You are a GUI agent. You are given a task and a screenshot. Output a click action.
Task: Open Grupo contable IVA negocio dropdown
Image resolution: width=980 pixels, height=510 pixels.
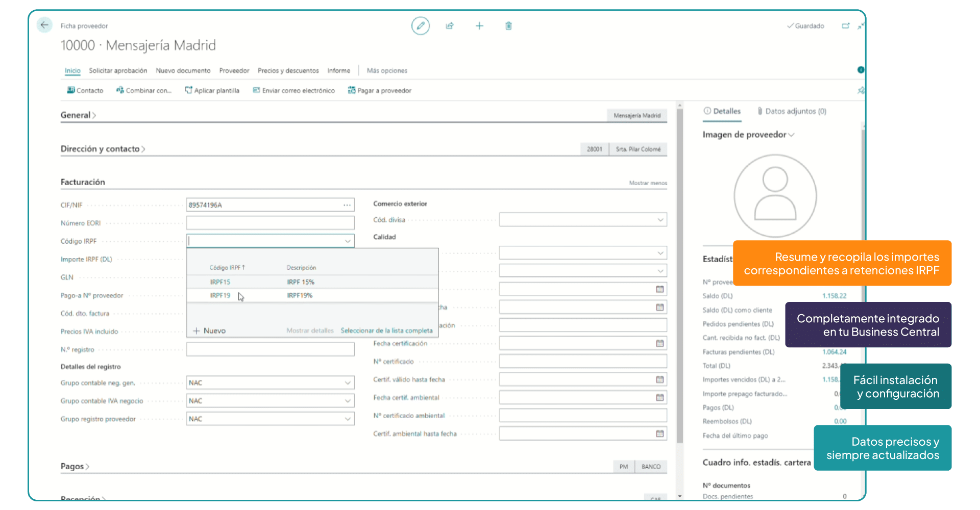[x=348, y=401]
